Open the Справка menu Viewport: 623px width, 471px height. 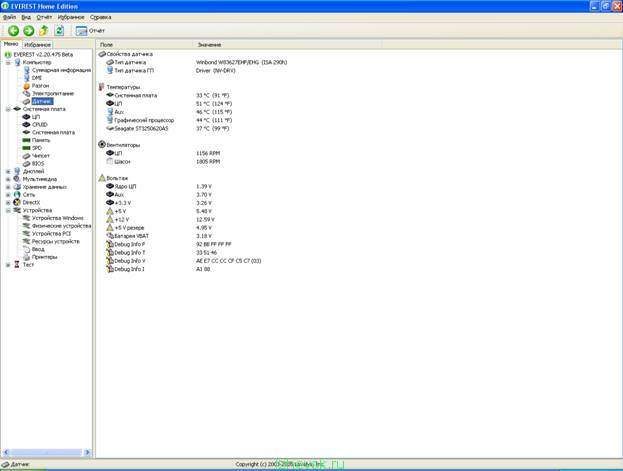(x=101, y=17)
